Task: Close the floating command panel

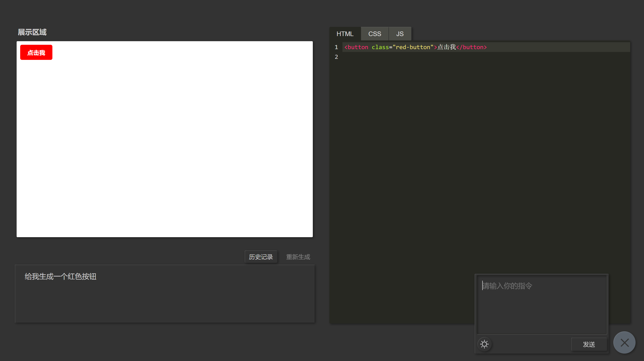Action: pyautogui.click(x=624, y=343)
